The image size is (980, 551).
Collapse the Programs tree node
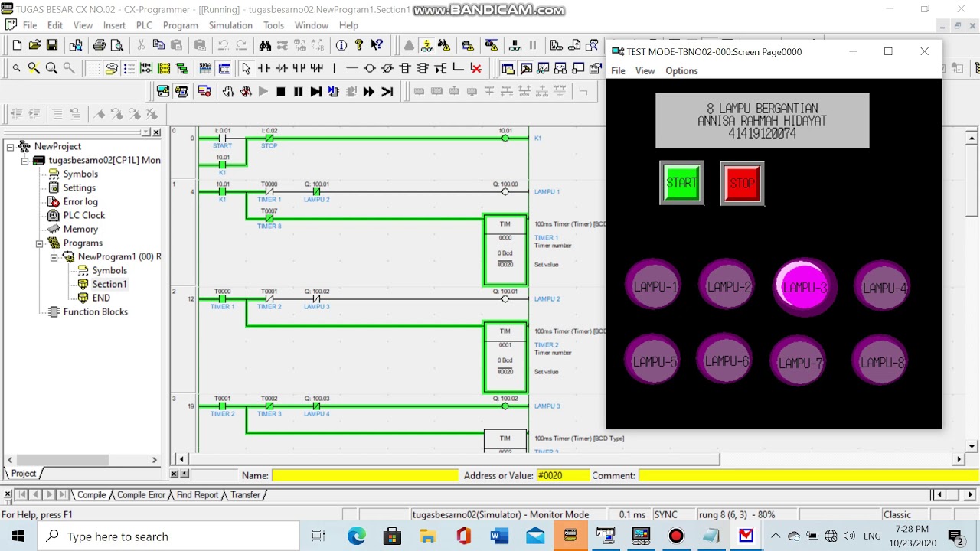click(40, 243)
